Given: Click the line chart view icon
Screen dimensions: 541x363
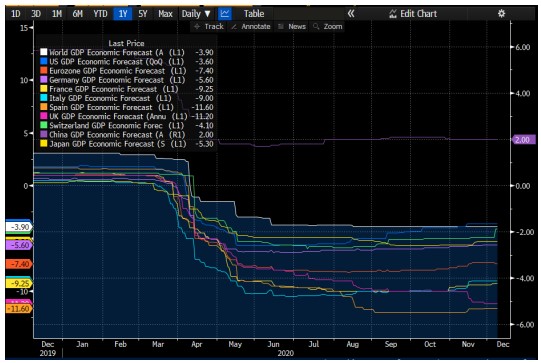Looking at the screenshot, I should tap(225, 14).
